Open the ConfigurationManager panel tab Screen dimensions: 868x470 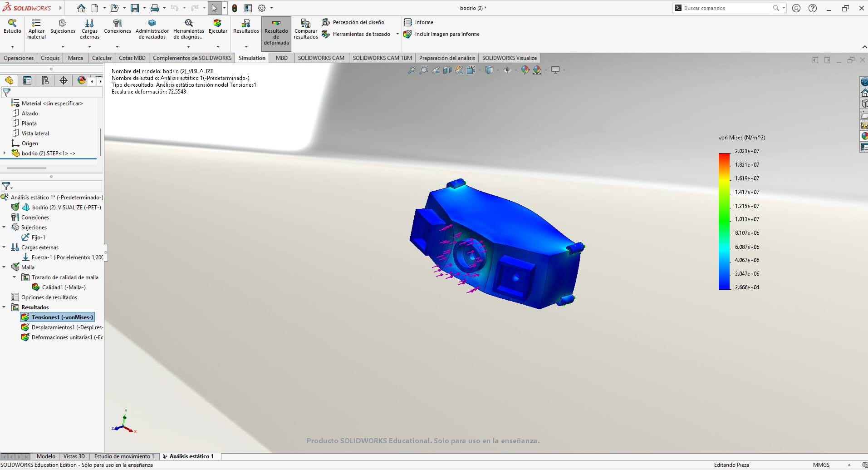(45, 81)
